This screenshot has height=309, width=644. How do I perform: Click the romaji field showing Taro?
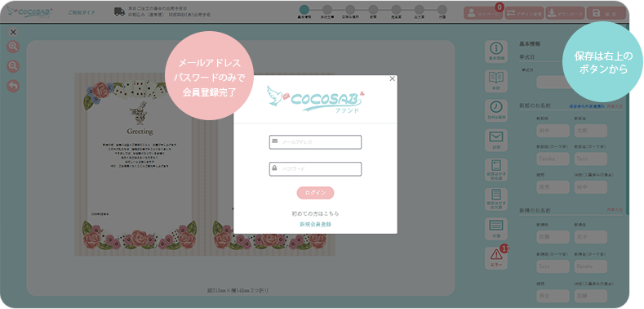[x=591, y=159]
